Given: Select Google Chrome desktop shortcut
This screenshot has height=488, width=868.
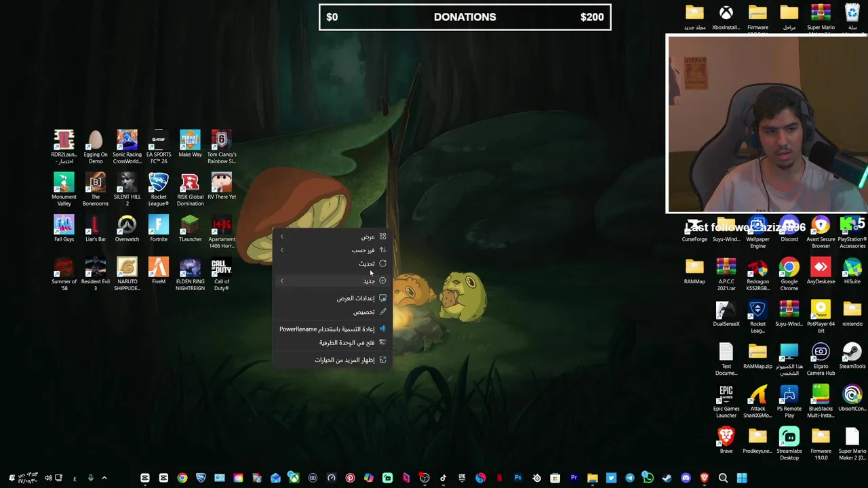Looking at the screenshot, I should click(789, 274).
